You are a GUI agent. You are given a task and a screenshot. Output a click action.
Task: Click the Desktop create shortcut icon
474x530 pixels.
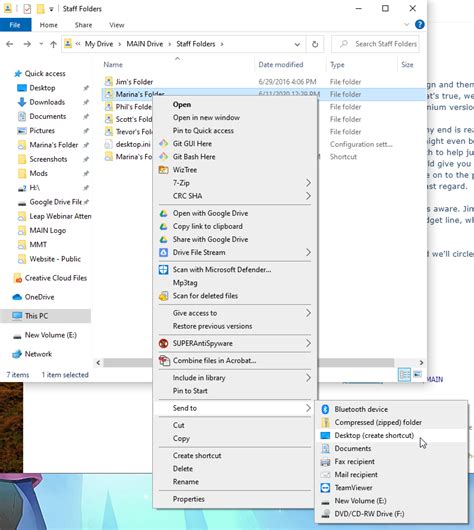coord(325,435)
